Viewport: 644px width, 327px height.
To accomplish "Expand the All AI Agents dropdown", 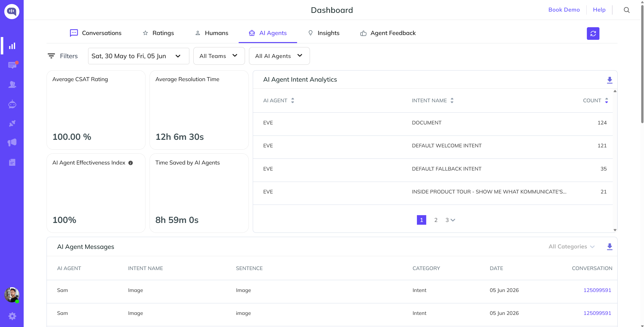I will (x=279, y=56).
